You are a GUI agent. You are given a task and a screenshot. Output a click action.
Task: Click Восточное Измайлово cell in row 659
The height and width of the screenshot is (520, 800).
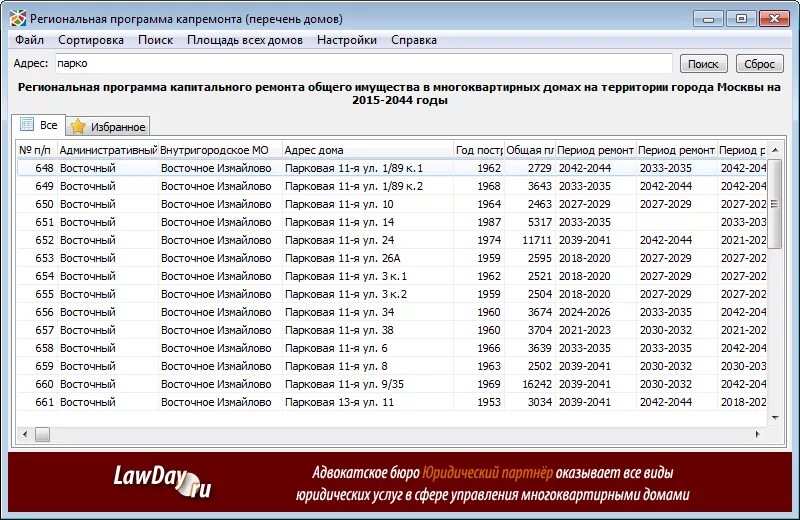[220, 366]
